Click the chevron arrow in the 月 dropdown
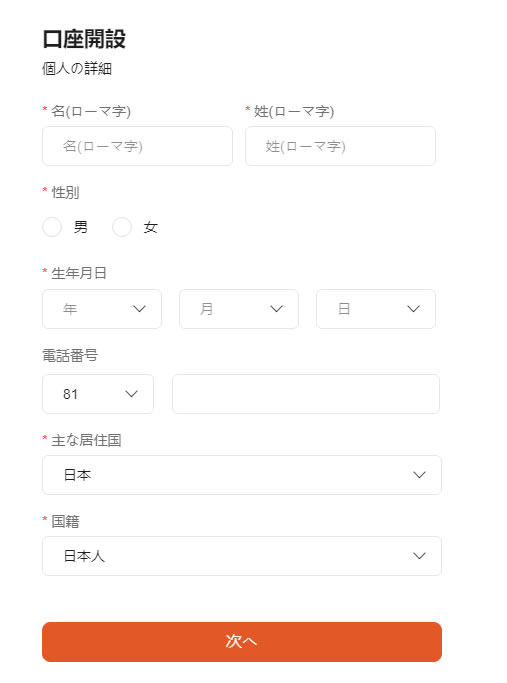 pyautogui.click(x=277, y=309)
